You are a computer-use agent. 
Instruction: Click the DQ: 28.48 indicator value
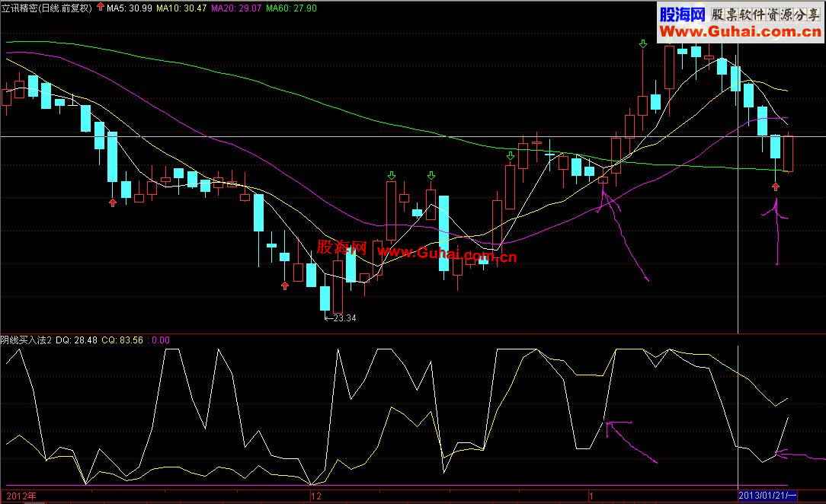click(x=76, y=340)
